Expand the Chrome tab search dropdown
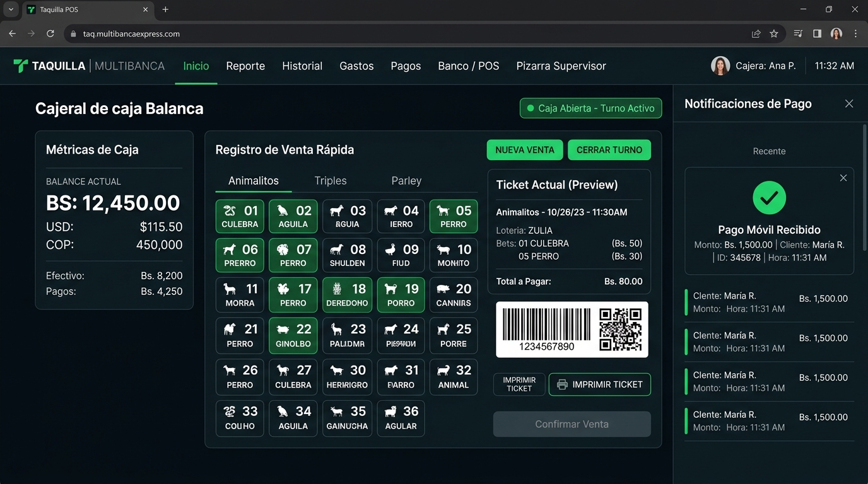The height and width of the screenshot is (484, 868). click(x=11, y=9)
